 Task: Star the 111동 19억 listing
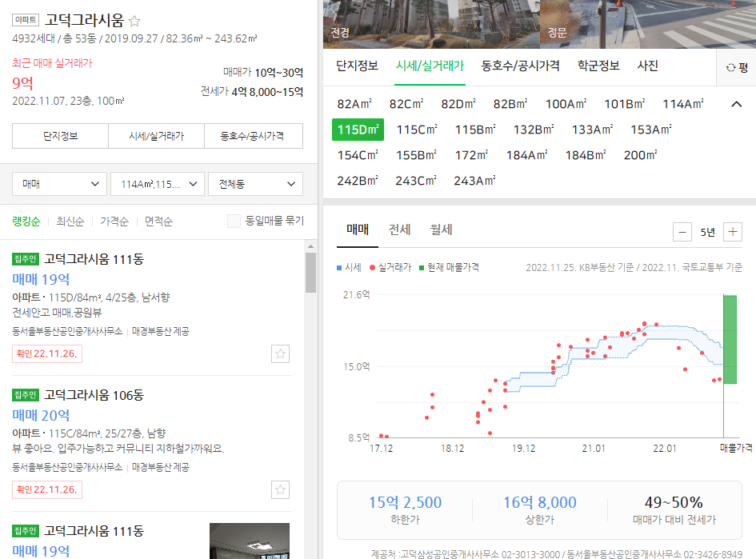(280, 353)
